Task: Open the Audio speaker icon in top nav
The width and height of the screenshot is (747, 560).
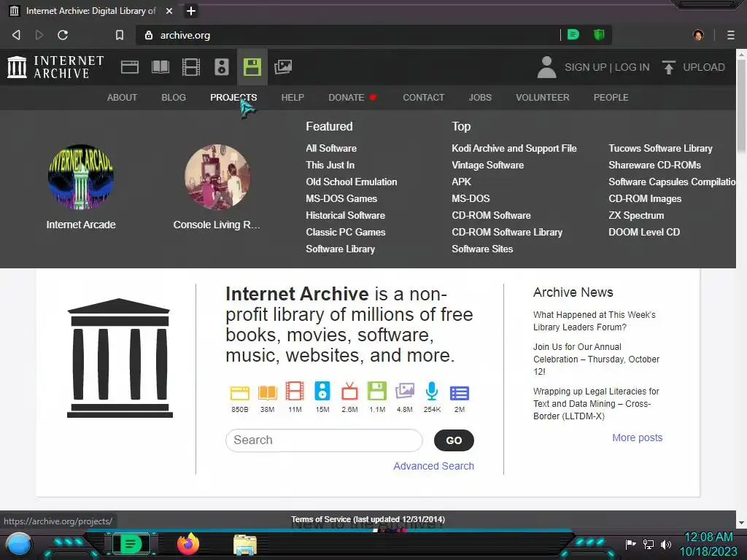Action: [222, 67]
